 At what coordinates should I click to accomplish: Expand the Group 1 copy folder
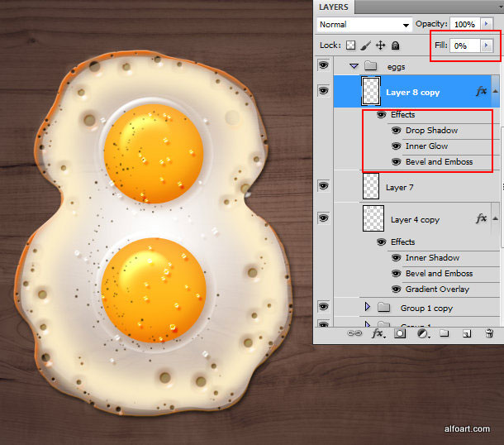tap(368, 308)
